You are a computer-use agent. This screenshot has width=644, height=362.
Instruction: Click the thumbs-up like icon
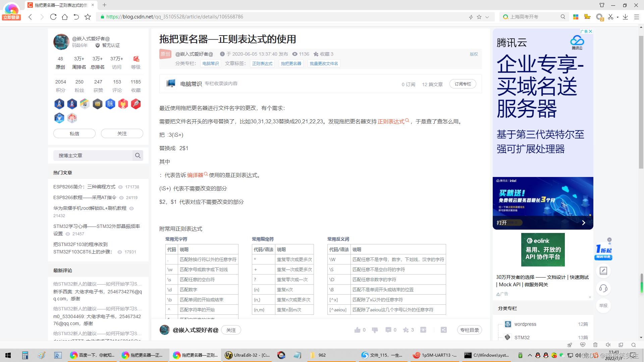coord(357,330)
